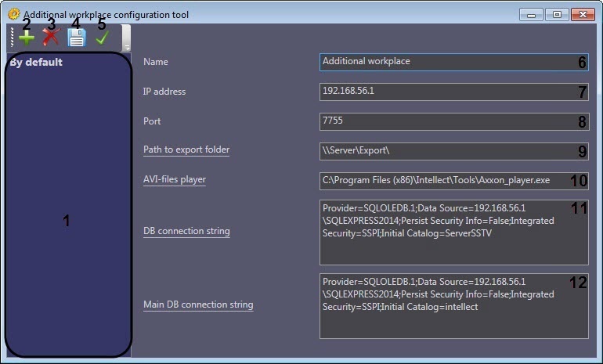Click into the Name field

coord(446,62)
